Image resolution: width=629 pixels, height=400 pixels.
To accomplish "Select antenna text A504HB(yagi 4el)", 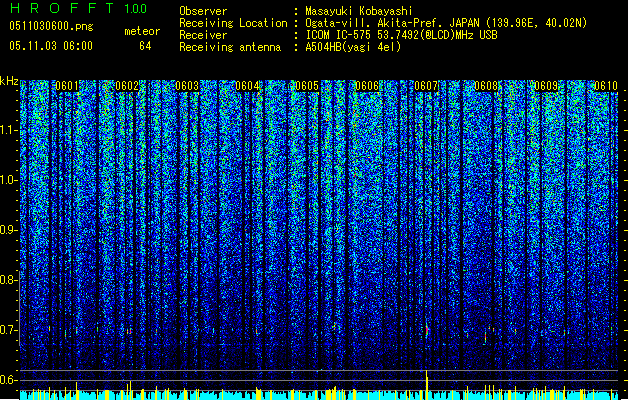I will (353, 47).
